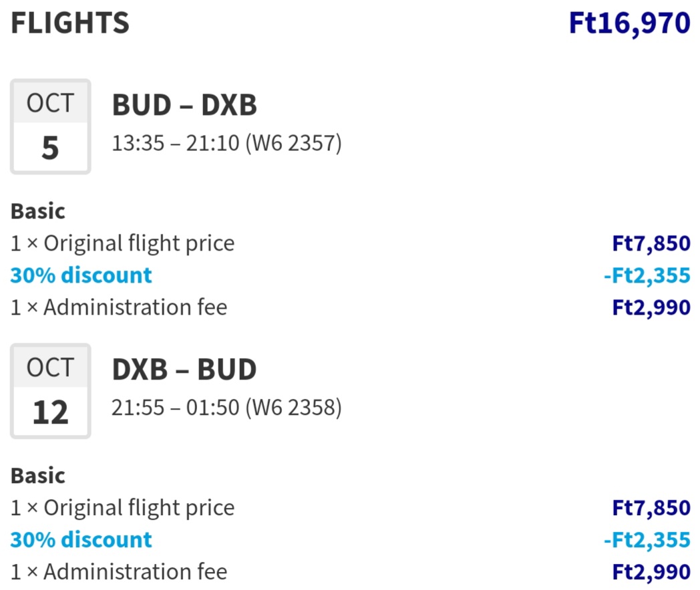Click the 13:35 – 21:10 (W6 2357) flight time
Viewport: 700px width, 590px height.
226,144
